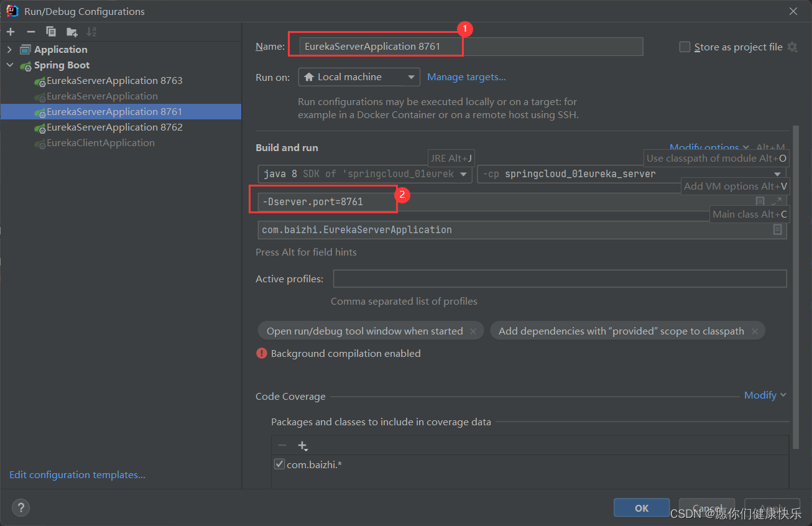The width and height of the screenshot is (812, 526).
Task: Open the Run on Local machine dropdown
Action: click(x=359, y=76)
